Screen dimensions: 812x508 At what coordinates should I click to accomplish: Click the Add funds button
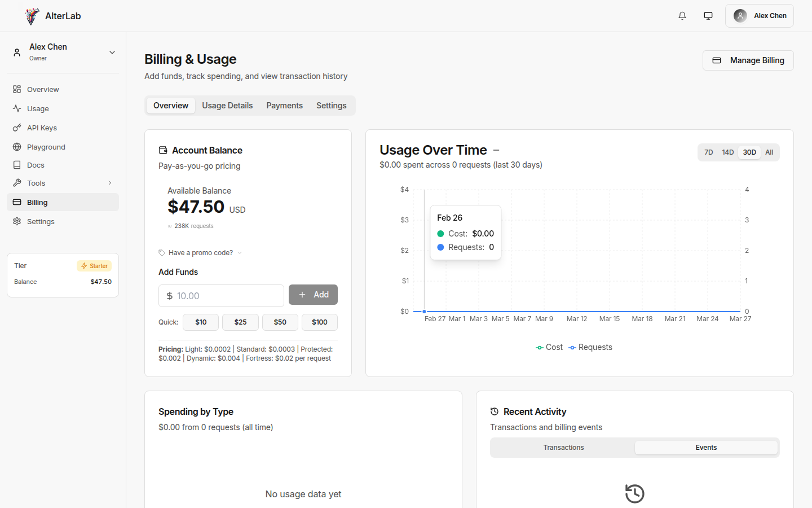click(x=313, y=295)
